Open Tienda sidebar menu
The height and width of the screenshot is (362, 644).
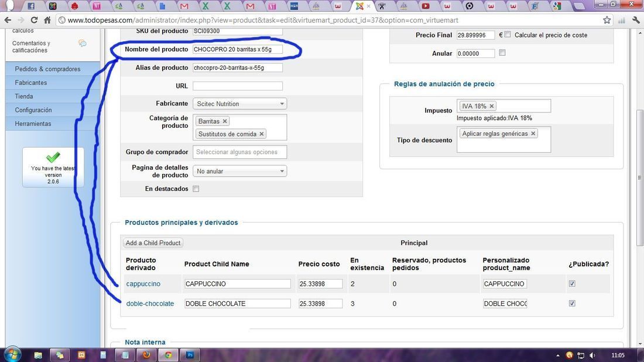click(x=53, y=96)
